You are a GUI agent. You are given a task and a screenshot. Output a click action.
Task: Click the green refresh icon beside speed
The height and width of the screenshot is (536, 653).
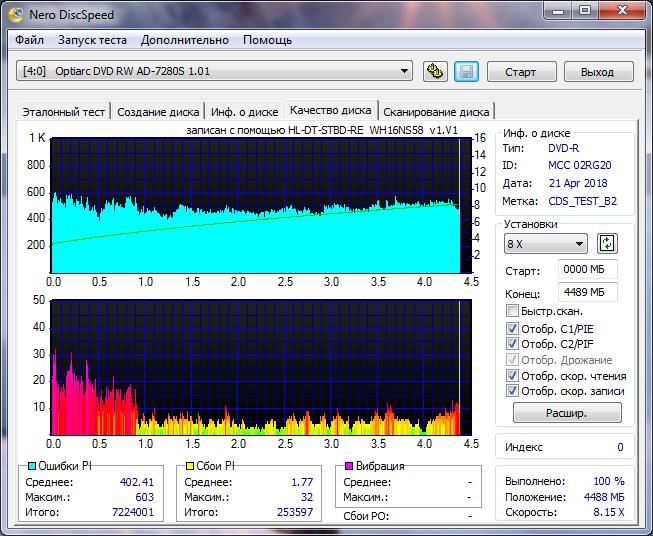click(607, 244)
